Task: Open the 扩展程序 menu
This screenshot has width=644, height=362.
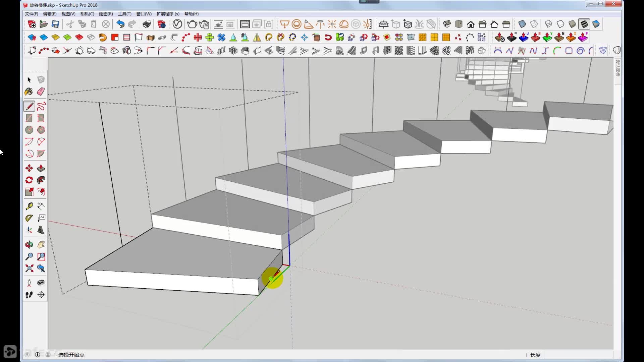Action: [168, 14]
